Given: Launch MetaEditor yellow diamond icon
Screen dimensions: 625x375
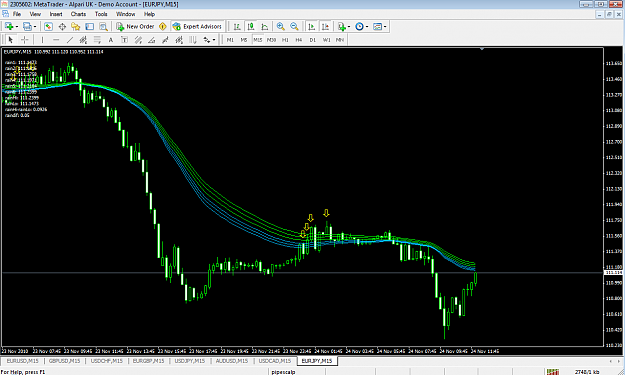Looking at the screenshot, I should 163,27.
